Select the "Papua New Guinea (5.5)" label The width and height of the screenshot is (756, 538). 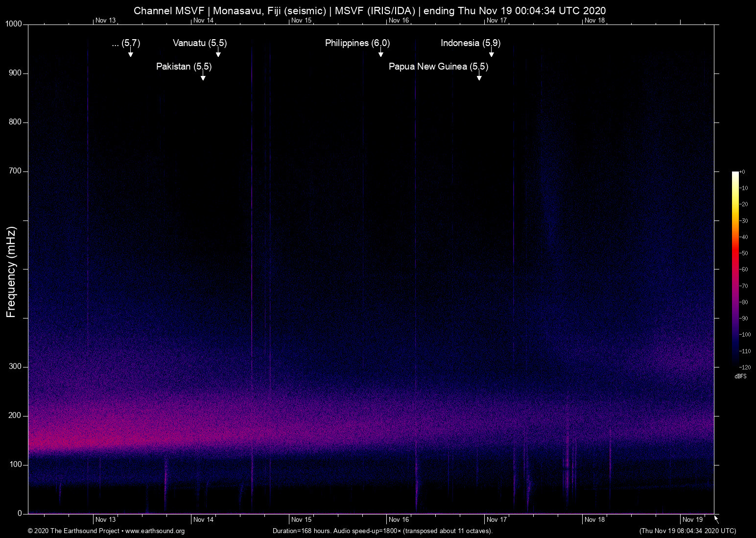(439, 67)
